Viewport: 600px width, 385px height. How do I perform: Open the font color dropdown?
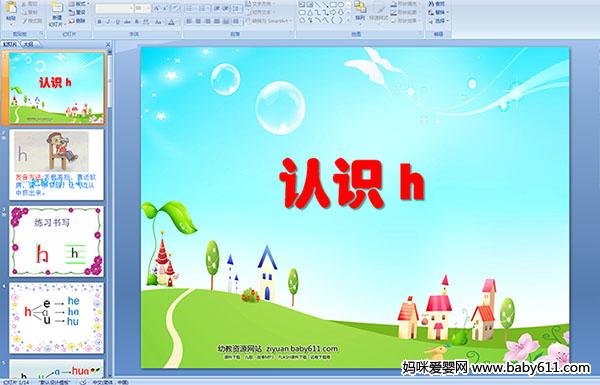tap(172, 22)
